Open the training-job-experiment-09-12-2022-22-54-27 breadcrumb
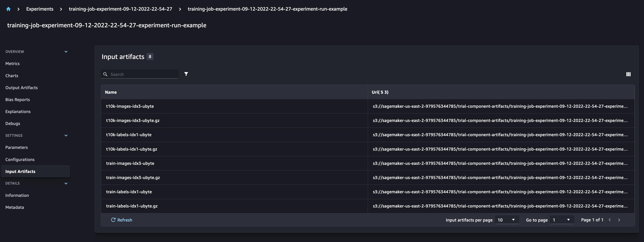The width and height of the screenshot is (644, 242). (121, 9)
